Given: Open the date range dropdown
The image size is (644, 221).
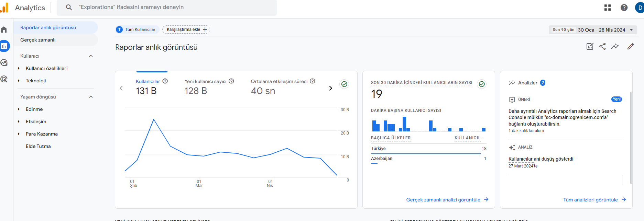Looking at the screenshot, I should tap(593, 30).
